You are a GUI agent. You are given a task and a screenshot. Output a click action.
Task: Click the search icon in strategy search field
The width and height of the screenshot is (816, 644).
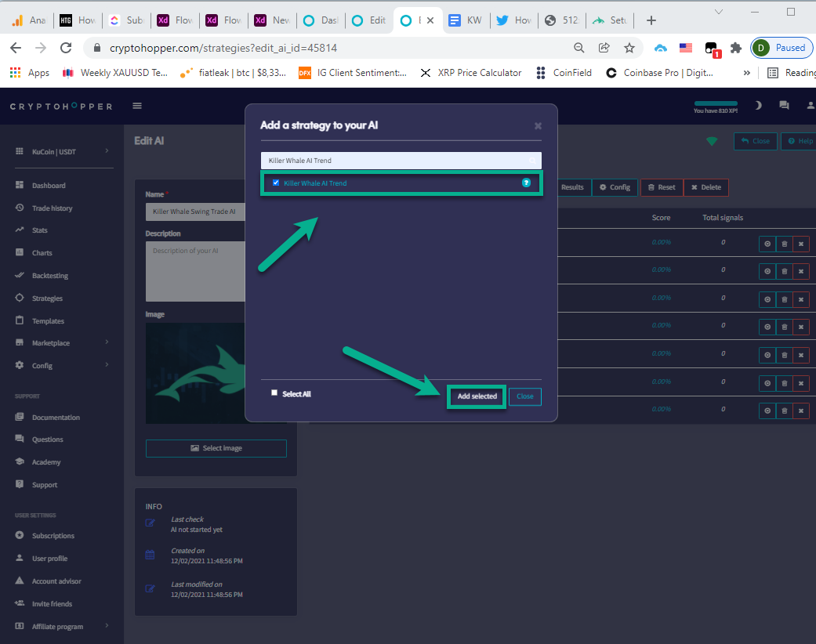point(532,161)
